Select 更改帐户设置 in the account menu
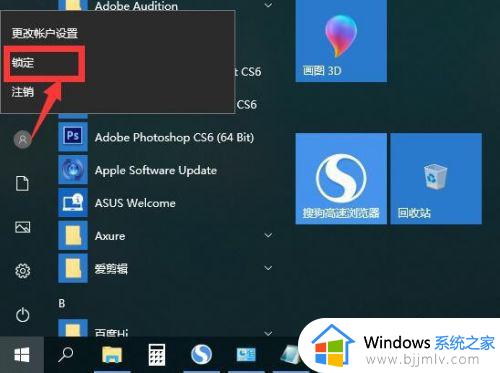Image resolution: width=500 pixels, height=373 pixels. tap(45, 33)
